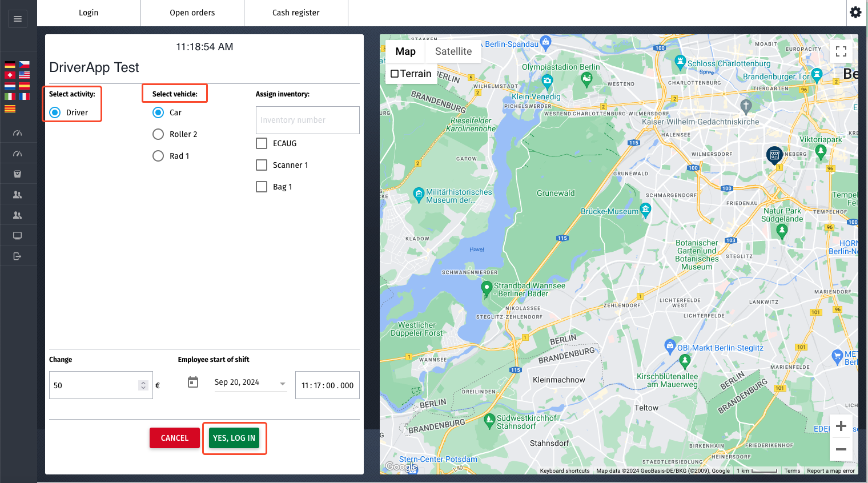Viewport: 868px width, 483px height.
Task: Toggle map fullscreen view
Action: [841, 51]
